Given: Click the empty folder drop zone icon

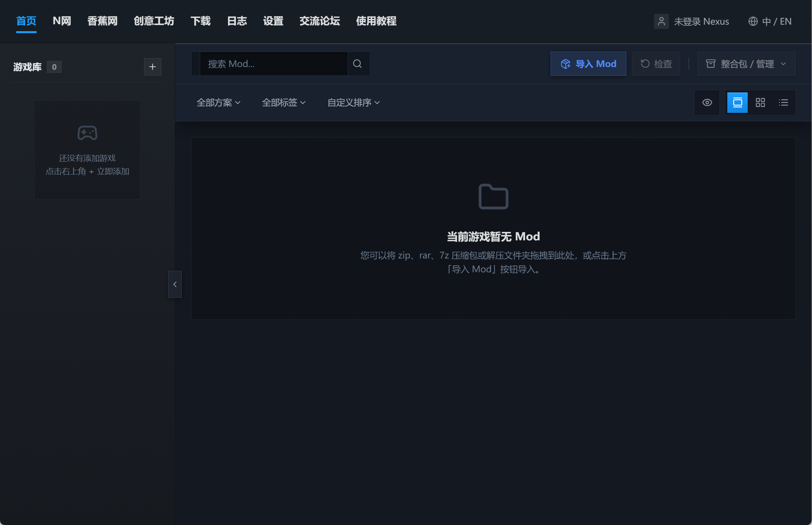Looking at the screenshot, I should (494, 196).
